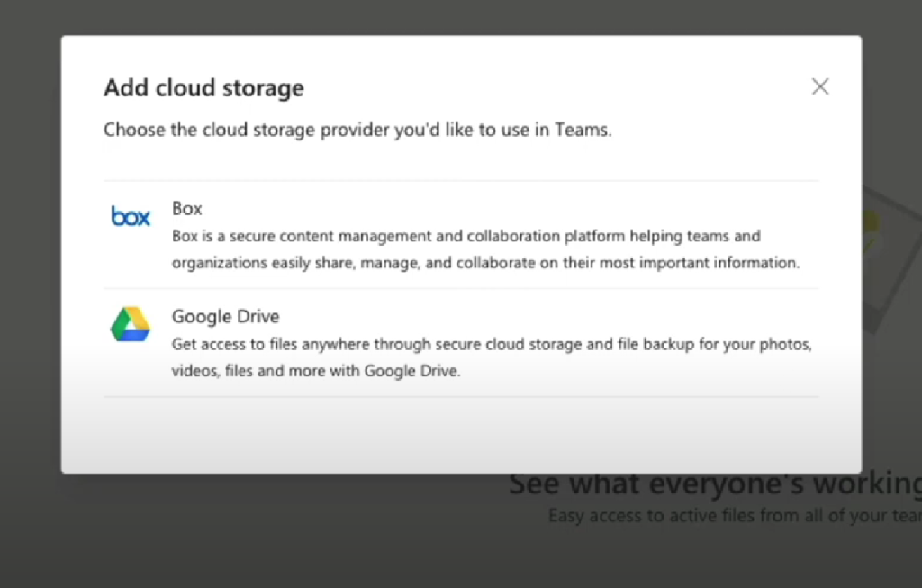Click the Google Drive label text

coord(225,316)
